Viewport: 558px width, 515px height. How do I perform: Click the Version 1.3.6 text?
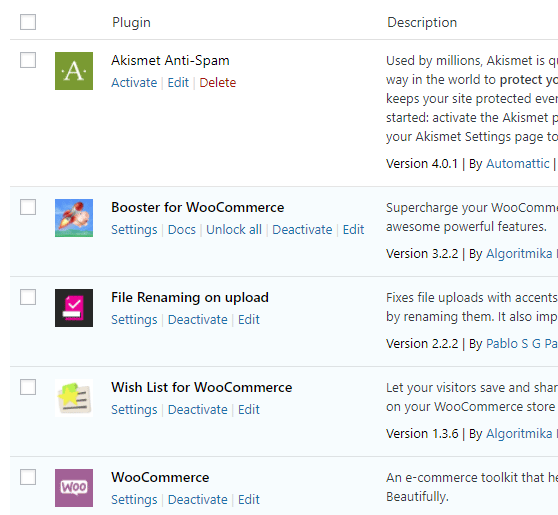click(x=422, y=434)
